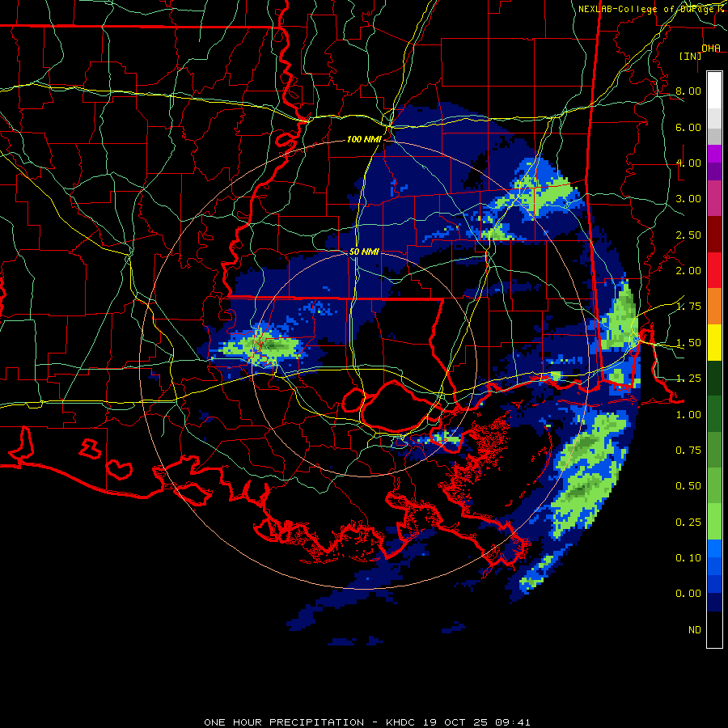This screenshot has height=728, width=728.
Task: Pick the black ND legend swatch
Action: [714, 629]
